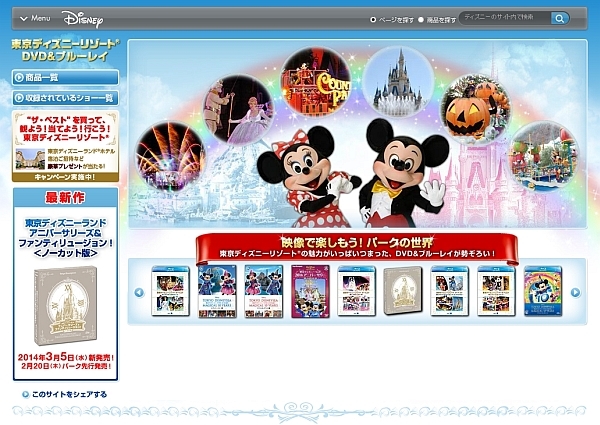Focus the Disney site search field
Viewport: 600px width, 425px height.
tap(505, 18)
